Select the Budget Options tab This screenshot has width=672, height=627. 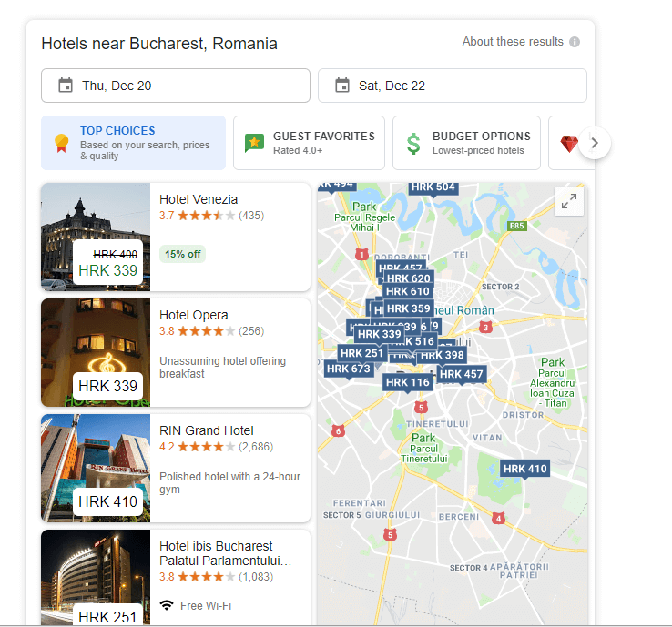point(467,143)
